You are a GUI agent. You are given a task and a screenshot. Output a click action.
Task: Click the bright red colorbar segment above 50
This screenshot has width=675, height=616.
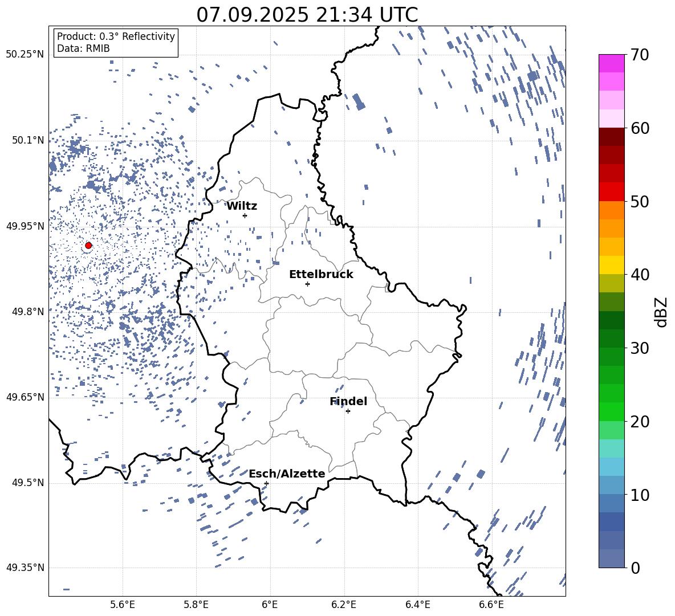pos(612,192)
